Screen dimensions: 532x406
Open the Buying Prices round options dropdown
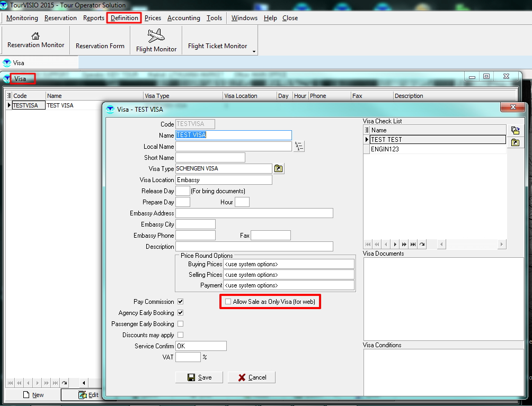coord(289,264)
